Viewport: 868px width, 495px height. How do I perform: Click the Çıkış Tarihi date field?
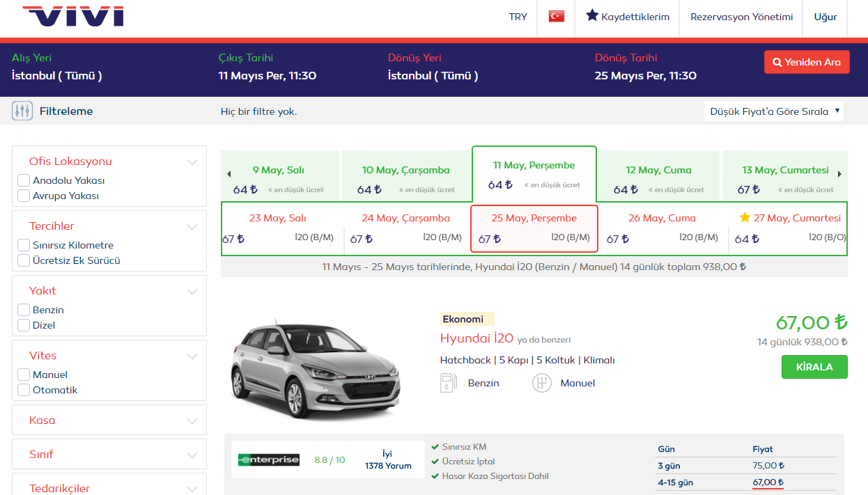pyautogui.click(x=268, y=67)
